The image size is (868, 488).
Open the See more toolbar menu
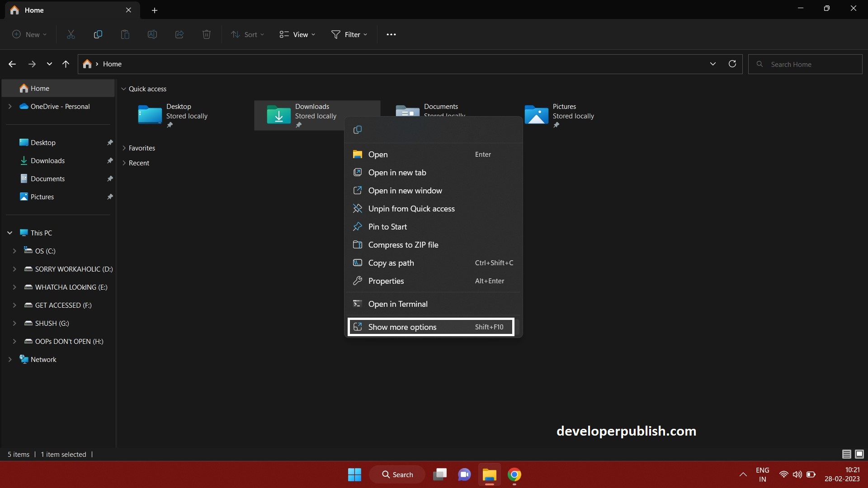click(391, 34)
